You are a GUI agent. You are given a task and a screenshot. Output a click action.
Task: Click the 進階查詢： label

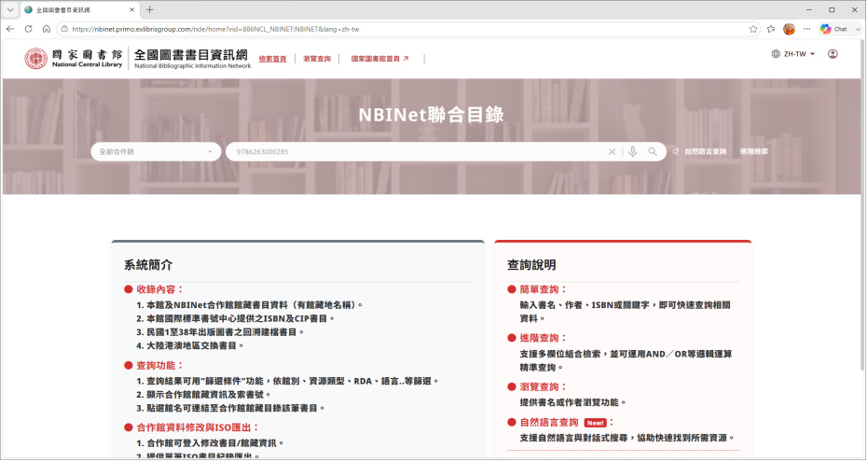[543, 338]
